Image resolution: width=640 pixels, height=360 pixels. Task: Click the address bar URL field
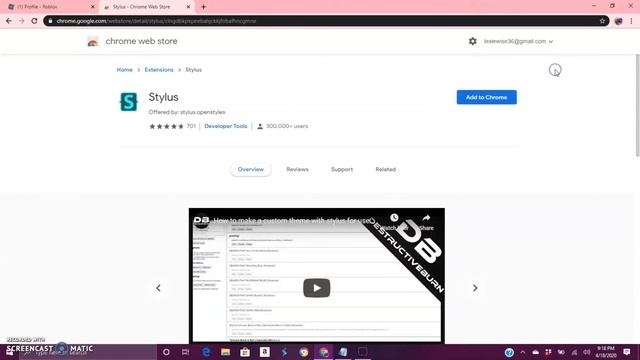coord(327,21)
